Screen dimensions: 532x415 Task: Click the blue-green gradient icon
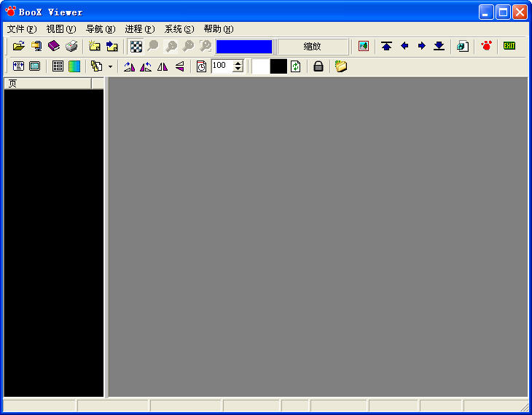pos(74,66)
